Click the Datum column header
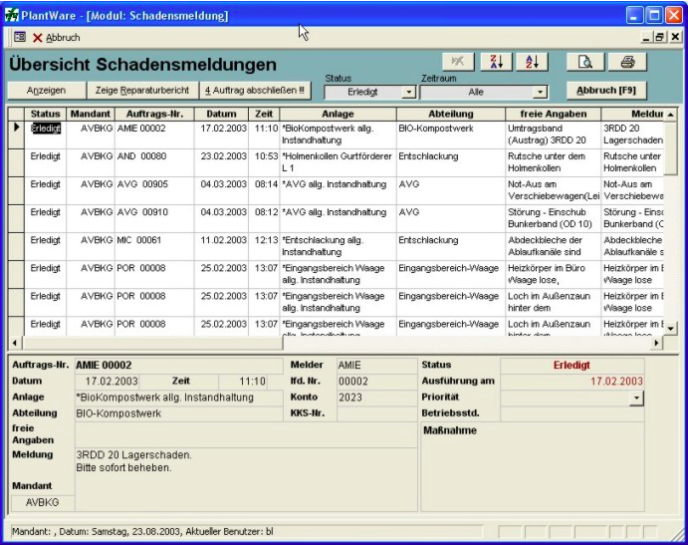 pyautogui.click(x=221, y=114)
